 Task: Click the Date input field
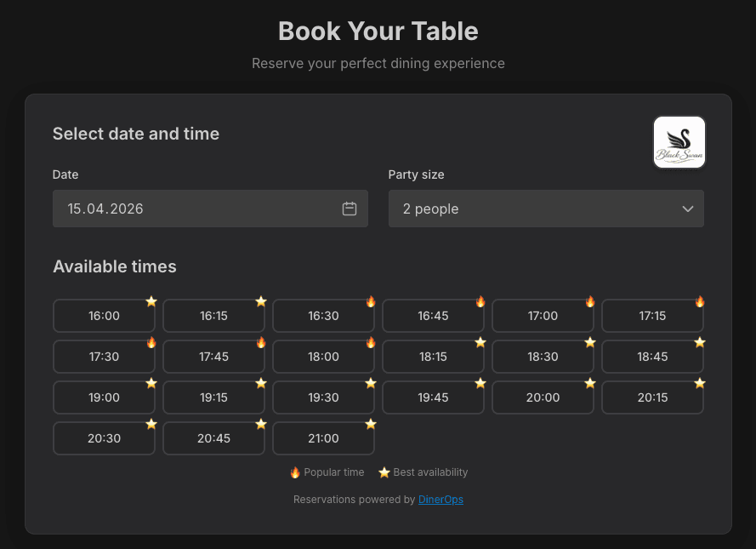pyautogui.click(x=196, y=208)
